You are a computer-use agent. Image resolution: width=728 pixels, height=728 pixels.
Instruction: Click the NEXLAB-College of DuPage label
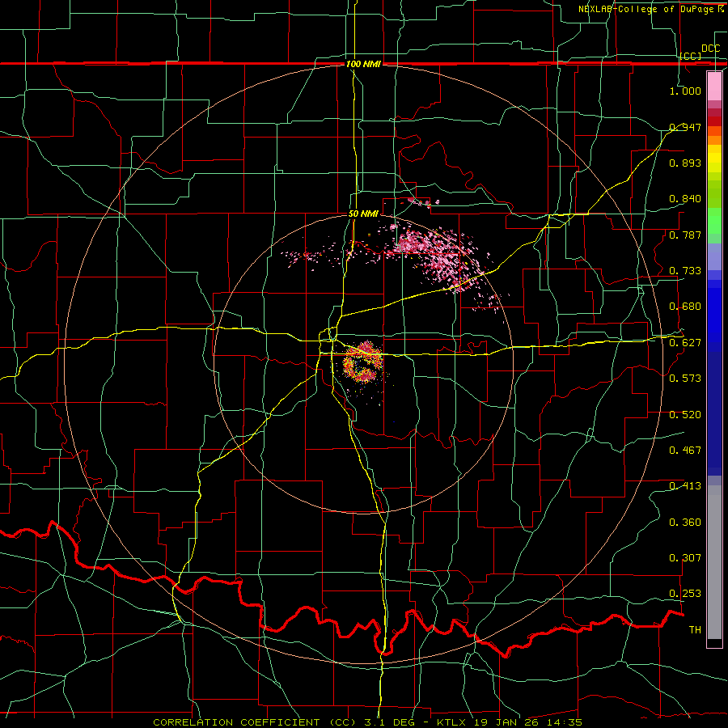[650, 9]
